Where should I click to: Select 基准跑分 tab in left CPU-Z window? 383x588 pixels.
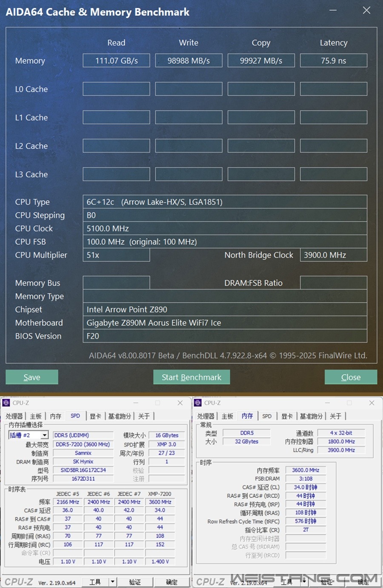[119, 416]
